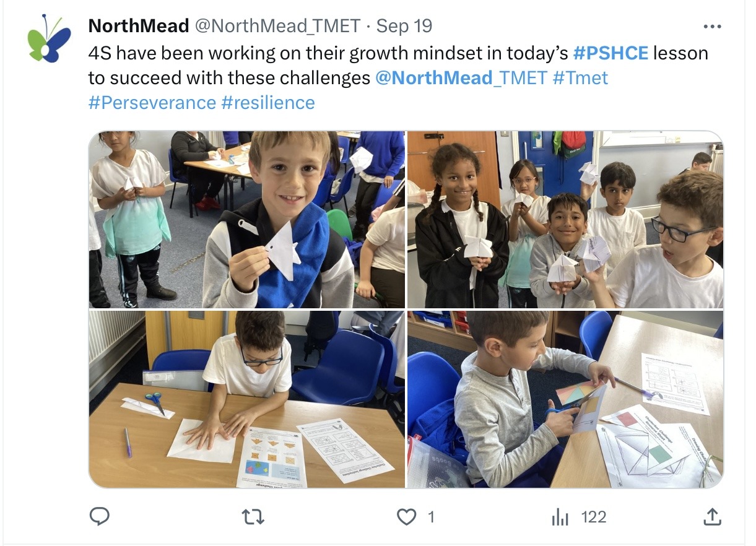Open photo of boy cutting colored tangram
This screenshot has width=756, height=546.
tap(565, 399)
